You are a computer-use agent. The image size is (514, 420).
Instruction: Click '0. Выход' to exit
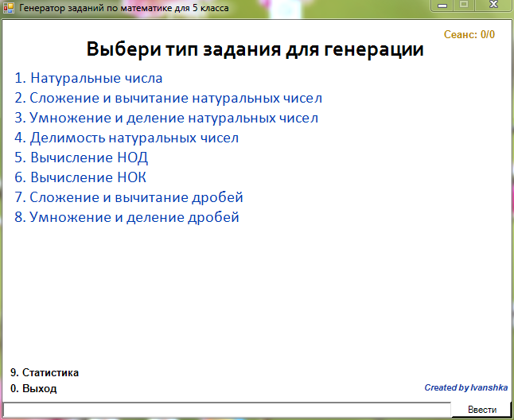pyautogui.click(x=33, y=388)
